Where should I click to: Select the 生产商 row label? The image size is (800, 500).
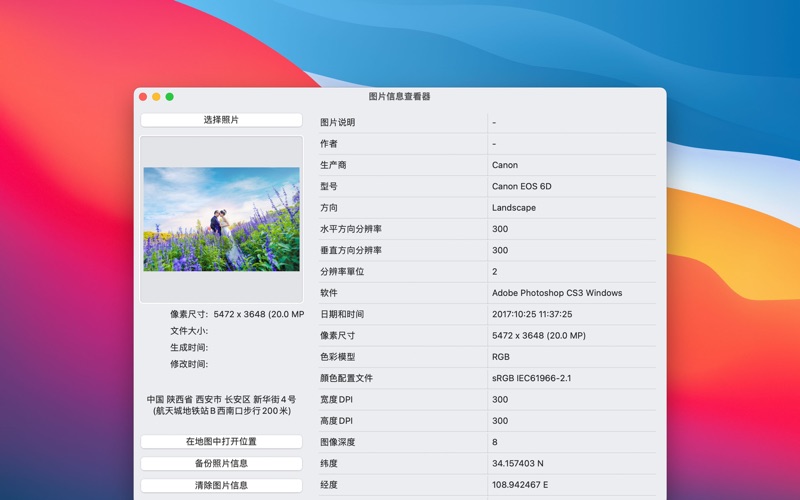(x=333, y=165)
